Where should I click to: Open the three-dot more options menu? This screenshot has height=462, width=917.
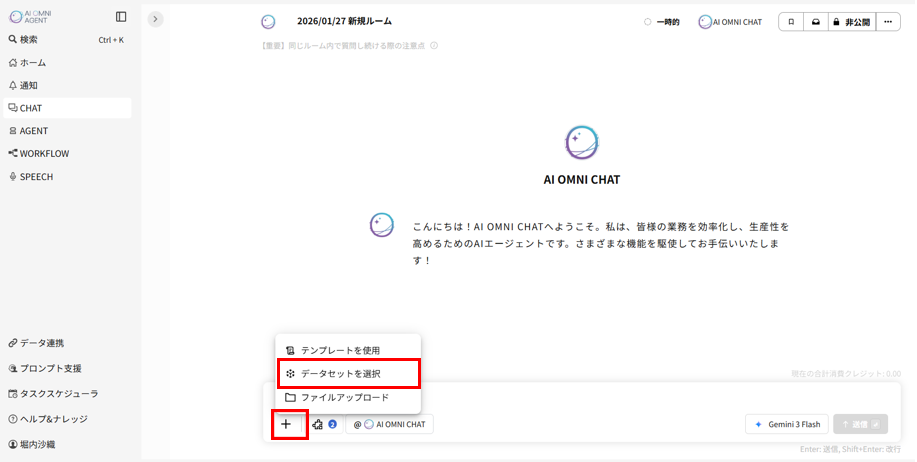[x=888, y=22]
